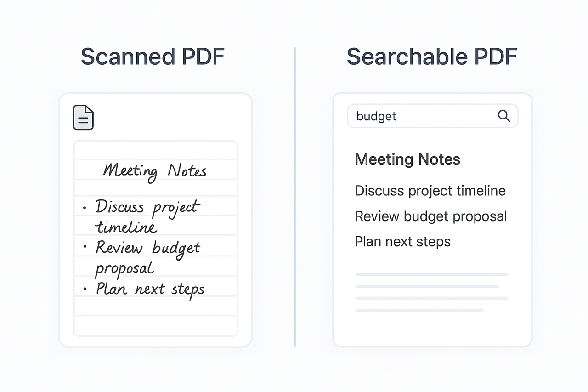This screenshot has width=588, height=392.
Task: Select typed "Review budget proposal" text
Action: [x=430, y=216]
